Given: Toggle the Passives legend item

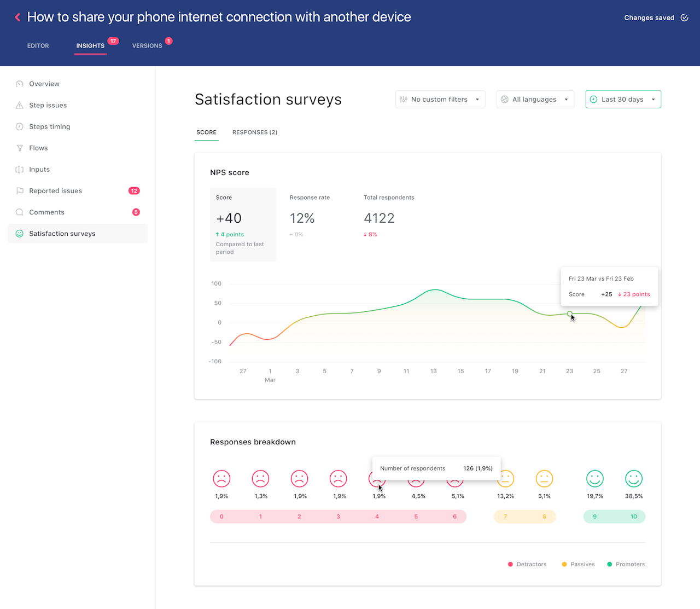Looking at the screenshot, I should point(578,564).
